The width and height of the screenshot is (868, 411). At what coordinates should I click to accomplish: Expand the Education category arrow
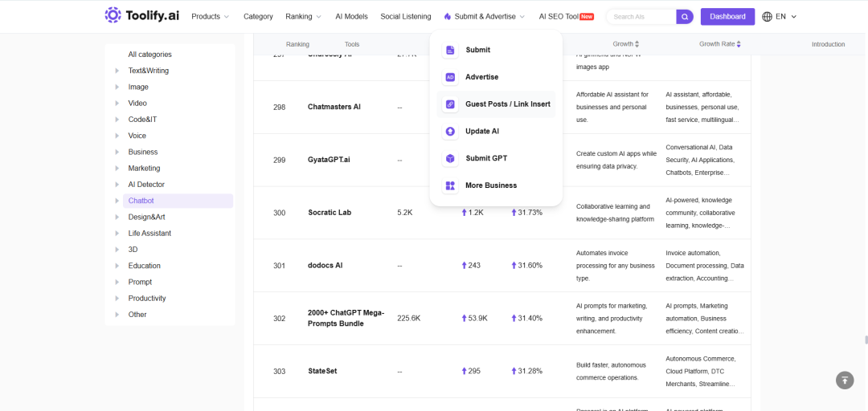[x=117, y=266]
